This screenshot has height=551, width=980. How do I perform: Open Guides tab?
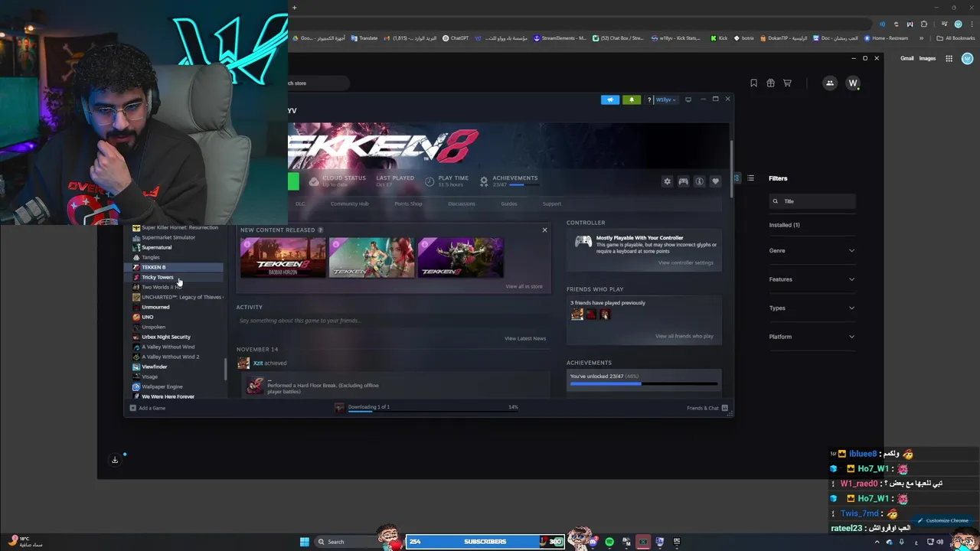[509, 204]
